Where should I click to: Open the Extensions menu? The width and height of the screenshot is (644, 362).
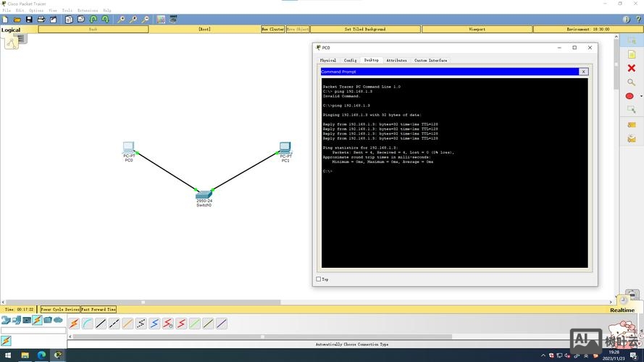pos(87,11)
